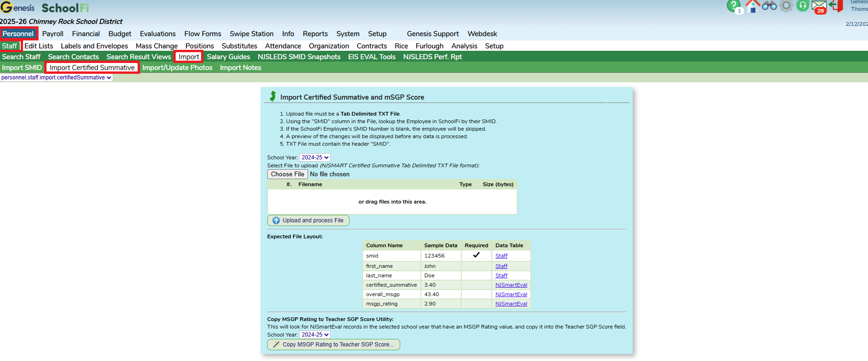Click Copy MSGP Rating to Teacher SGP Score
868x361 pixels.
coord(333,345)
